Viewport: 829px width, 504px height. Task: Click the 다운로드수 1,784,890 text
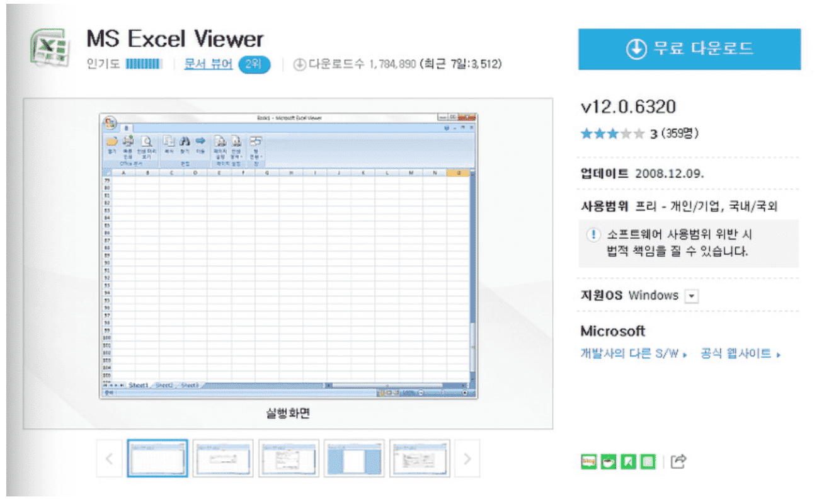[x=362, y=64]
